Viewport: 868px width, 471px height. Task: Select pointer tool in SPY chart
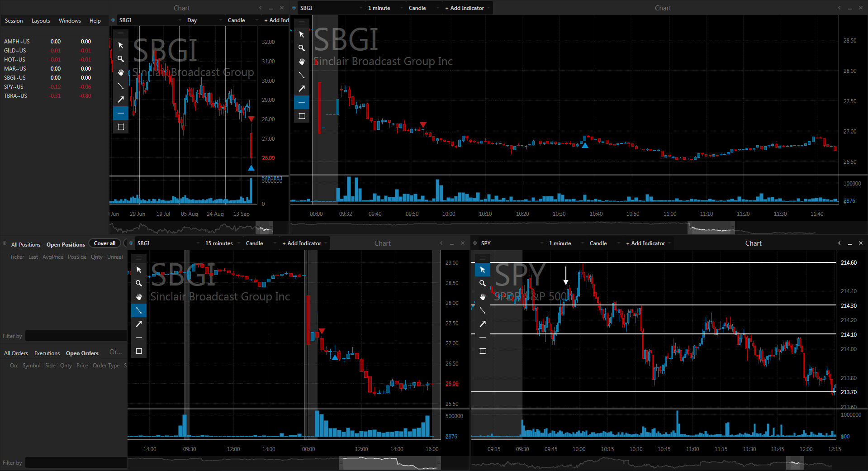483,270
